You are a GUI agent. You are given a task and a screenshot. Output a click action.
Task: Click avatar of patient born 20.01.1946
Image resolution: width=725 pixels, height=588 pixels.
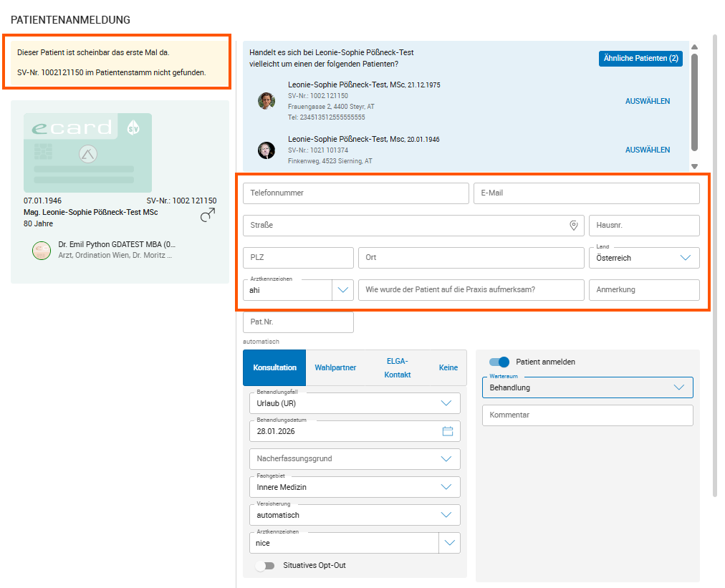point(267,150)
